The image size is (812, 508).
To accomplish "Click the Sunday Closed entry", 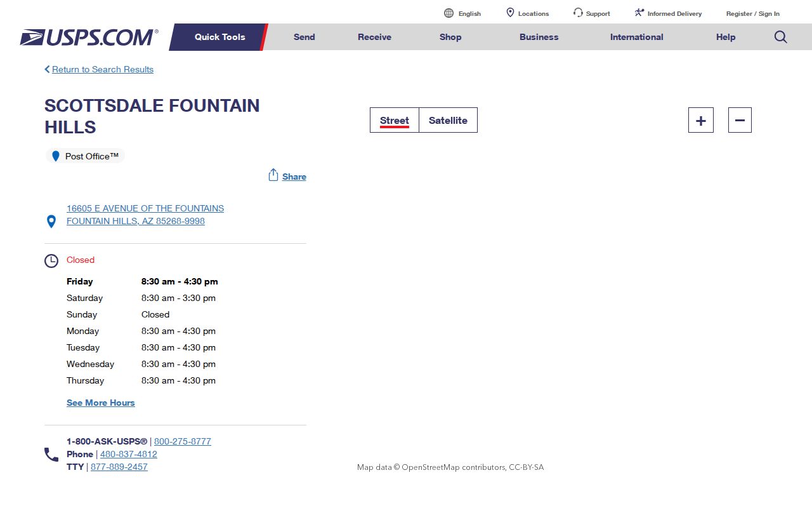I will point(155,314).
